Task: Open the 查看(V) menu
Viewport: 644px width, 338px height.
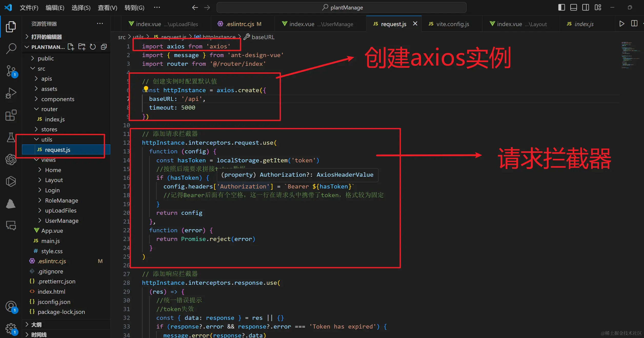Action: click(x=107, y=8)
